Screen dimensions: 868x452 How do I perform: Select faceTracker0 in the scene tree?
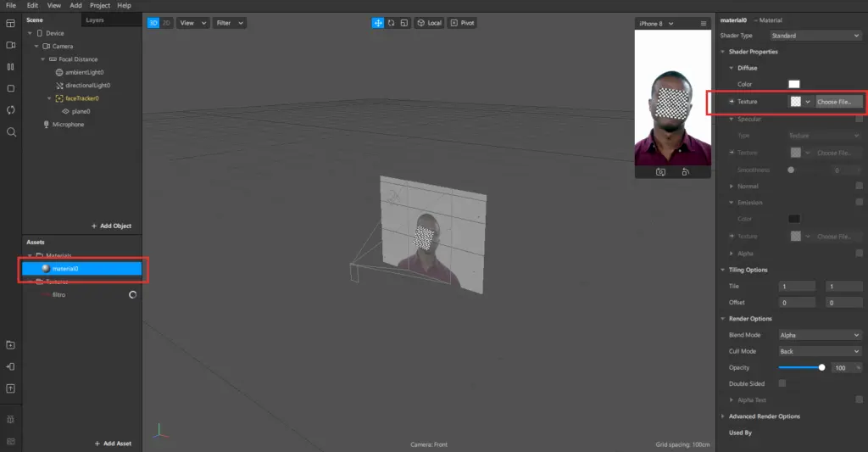(83, 98)
